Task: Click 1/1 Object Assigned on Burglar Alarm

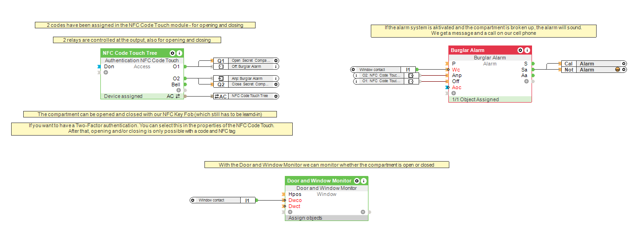Action: (x=475, y=99)
